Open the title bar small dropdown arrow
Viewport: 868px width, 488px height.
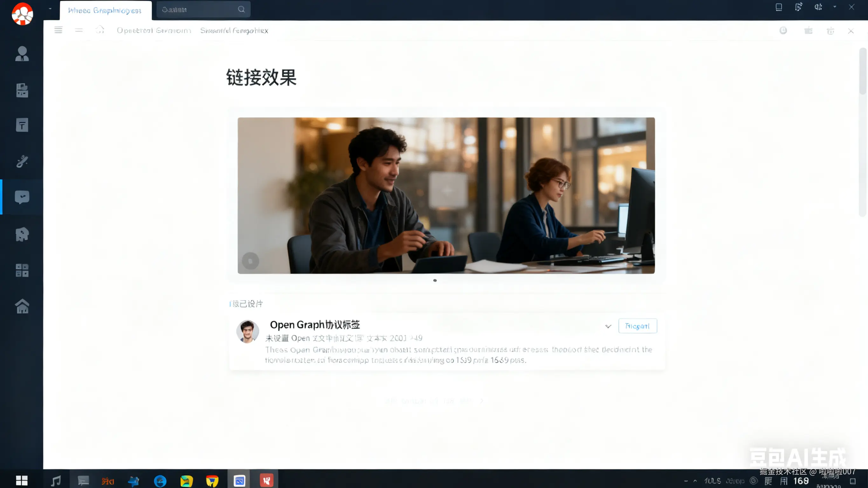[x=835, y=7]
